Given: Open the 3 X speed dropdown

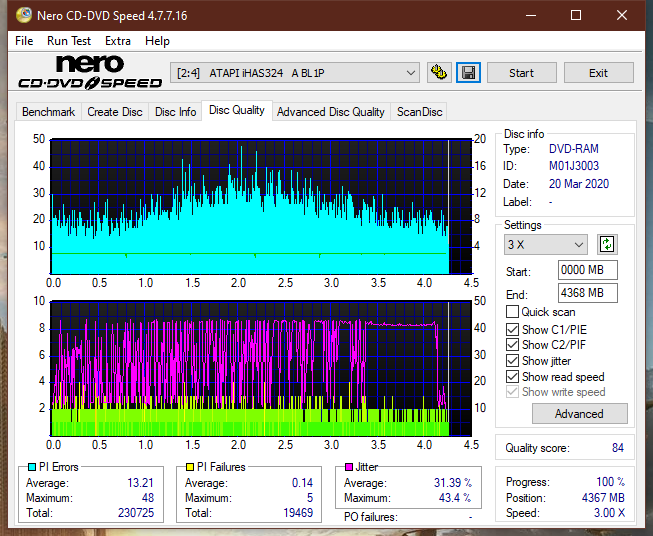Looking at the screenshot, I should pyautogui.click(x=546, y=244).
